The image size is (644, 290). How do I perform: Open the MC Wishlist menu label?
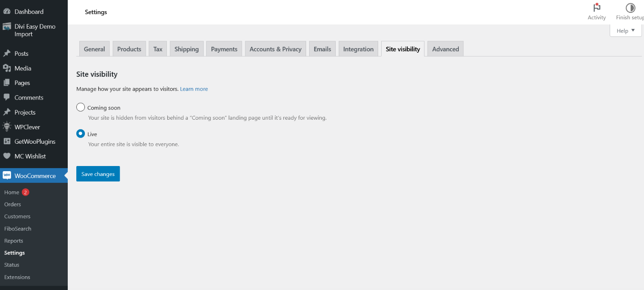pyautogui.click(x=30, y=156)
